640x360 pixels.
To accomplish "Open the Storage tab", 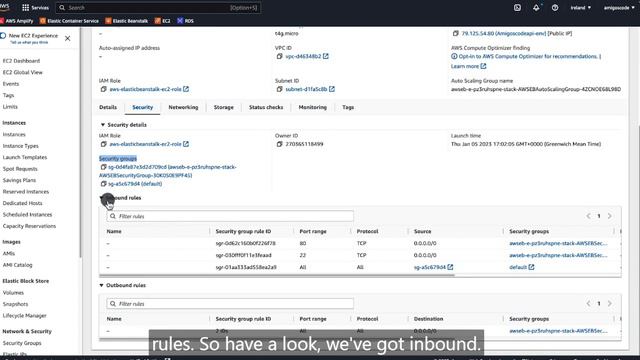I will pyautogui.click(x=224, y=107).
